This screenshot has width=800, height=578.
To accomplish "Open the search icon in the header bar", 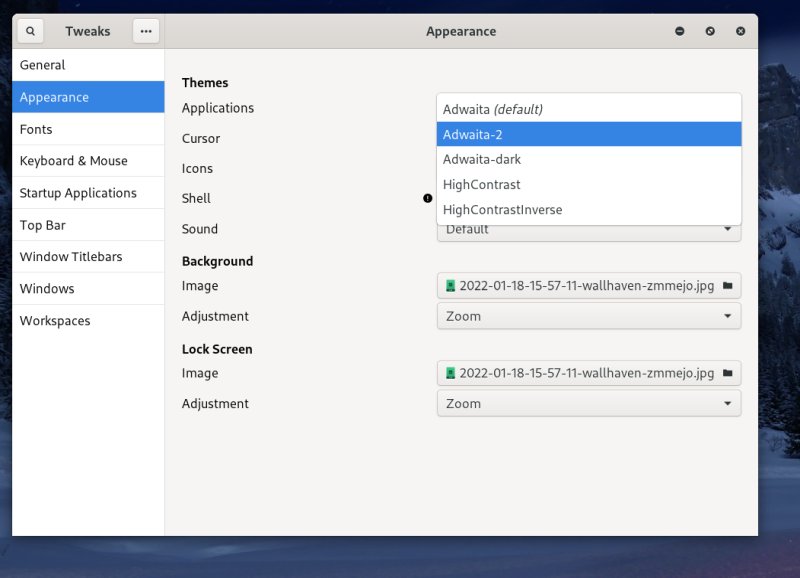I will click(29, 31).
